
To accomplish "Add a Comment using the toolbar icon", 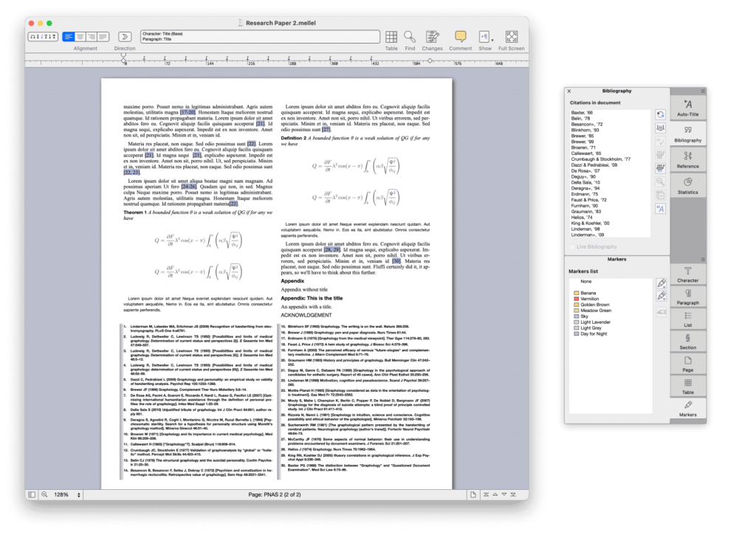I will (x=460, y=37).
